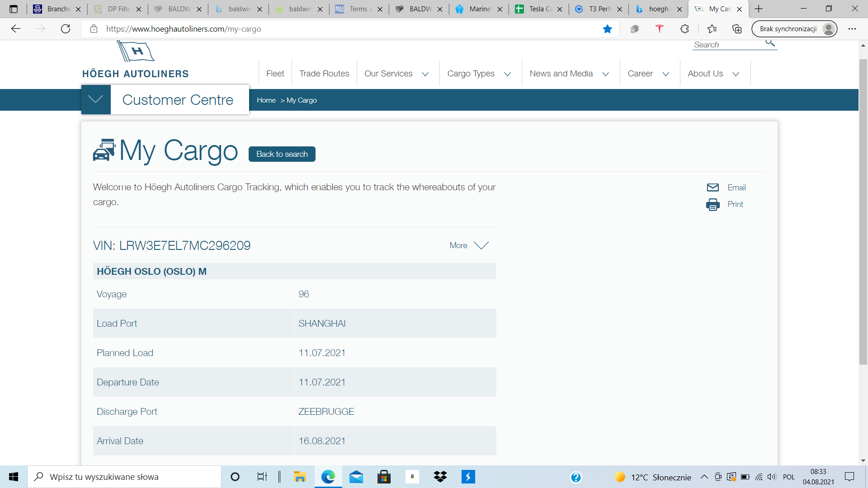868x488 pixels.
Task: Open Dropbox from taskbar
Action: [440, 477]
